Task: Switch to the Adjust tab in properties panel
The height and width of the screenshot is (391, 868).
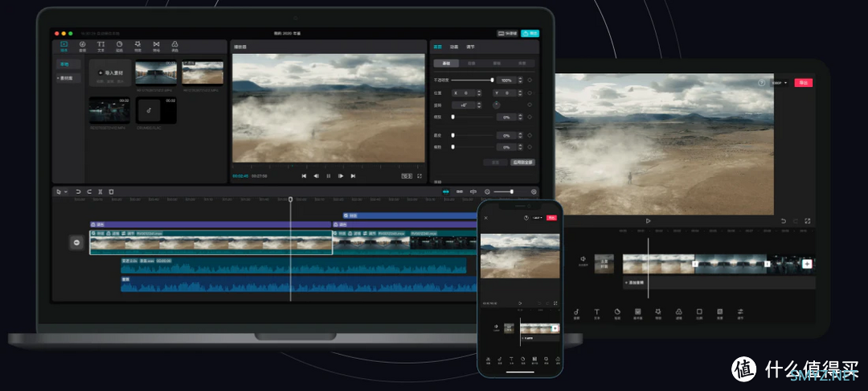Action: [470, 47]
